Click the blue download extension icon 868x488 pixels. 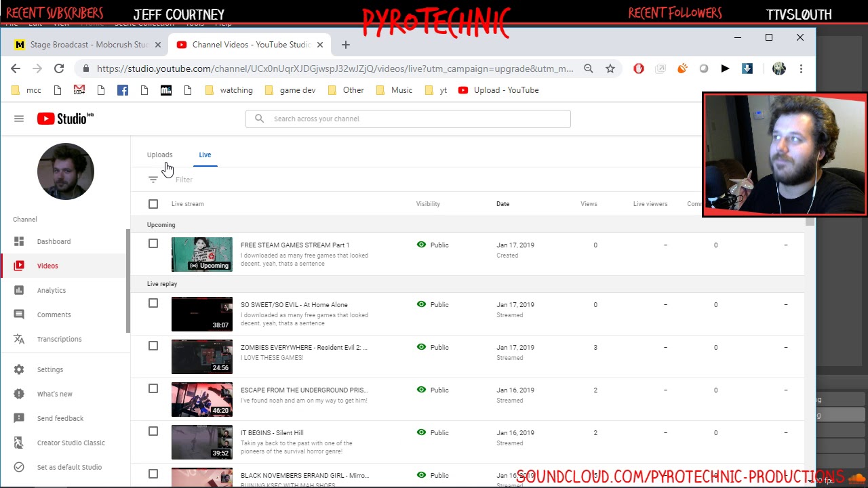pos(747,68)
